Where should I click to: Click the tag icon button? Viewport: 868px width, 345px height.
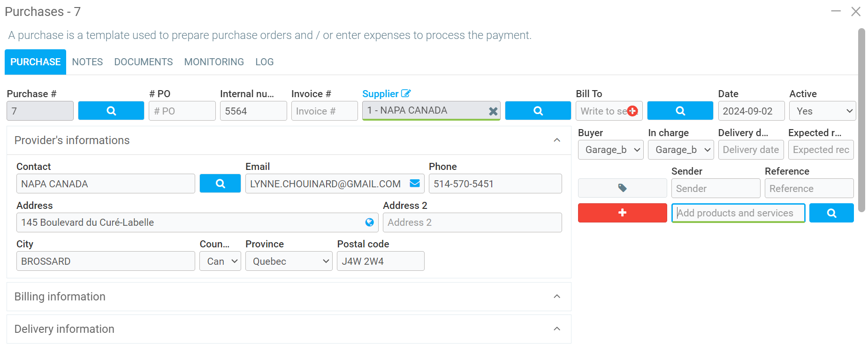tap(622, 188)
